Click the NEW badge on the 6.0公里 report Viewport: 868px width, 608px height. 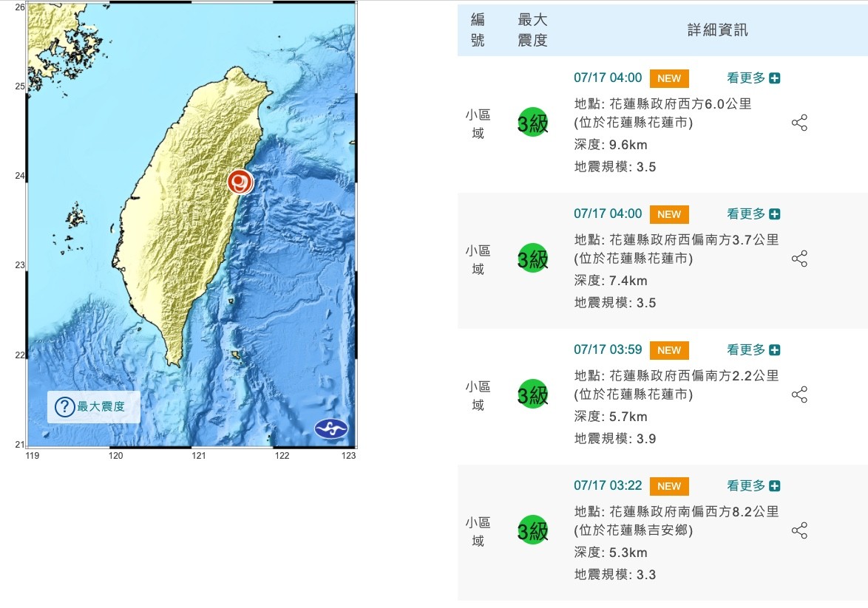669,78
